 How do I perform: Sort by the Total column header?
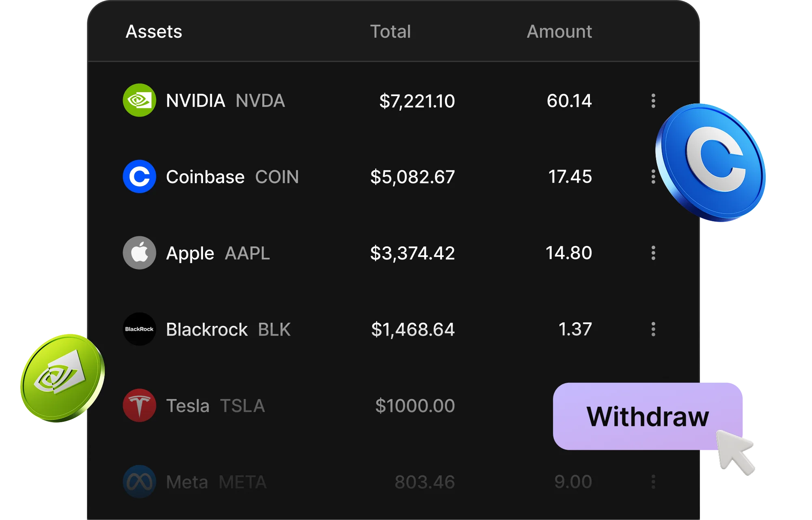point(390,32)
